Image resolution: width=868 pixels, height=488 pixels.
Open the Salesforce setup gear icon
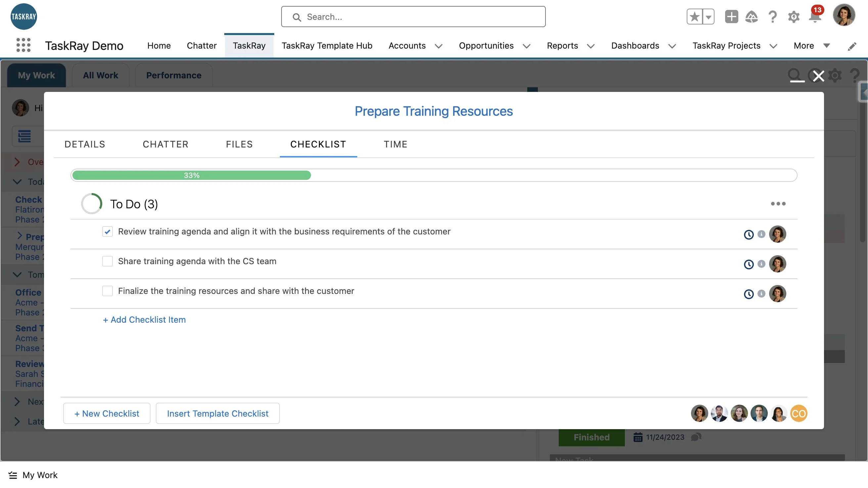point(794,17)
